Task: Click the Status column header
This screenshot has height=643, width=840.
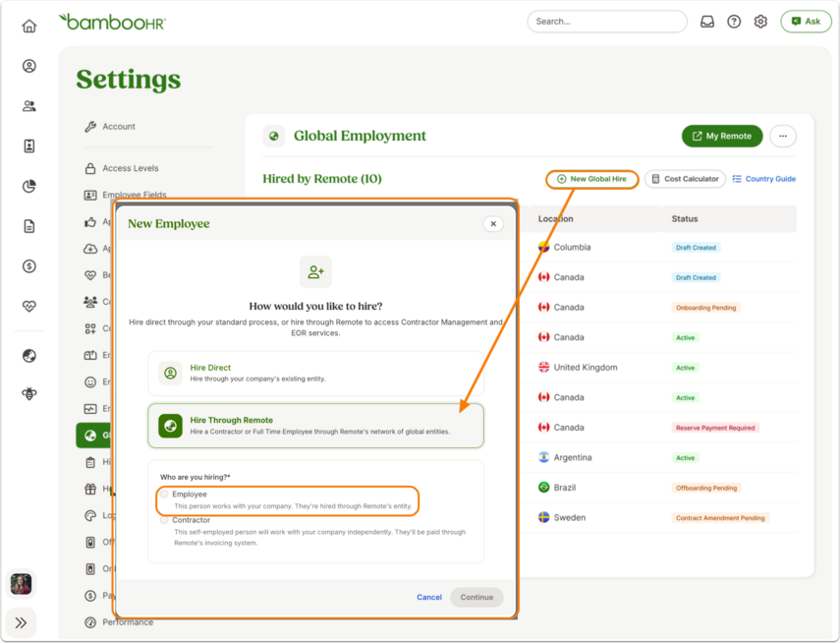Action: [685, 219]
